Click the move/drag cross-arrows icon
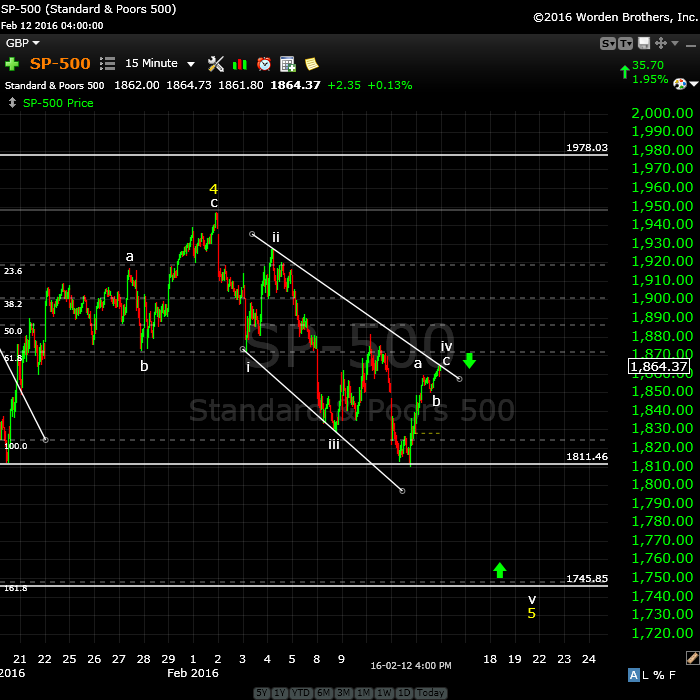Image resolution: width=700 pixels, height=700 pixels. [x=661, y=43]
